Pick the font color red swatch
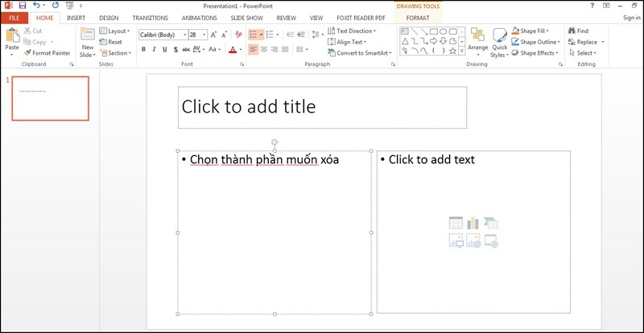The image size is (644, 333). [233, 49]
